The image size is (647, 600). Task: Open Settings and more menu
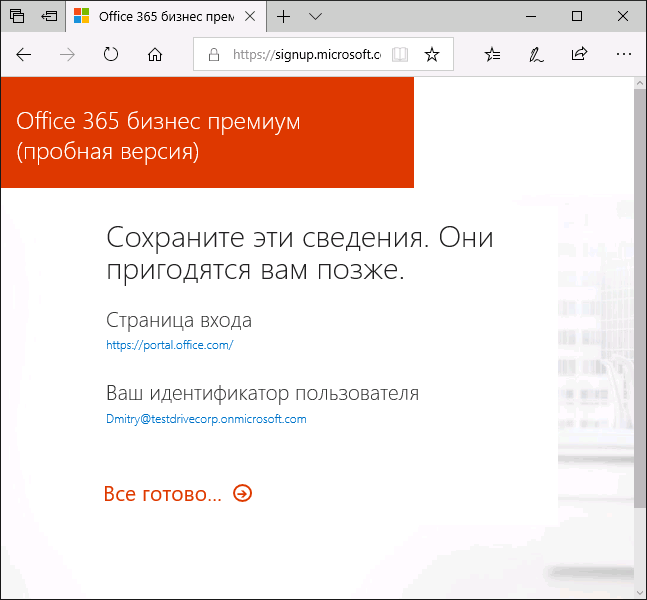[623, 54]
